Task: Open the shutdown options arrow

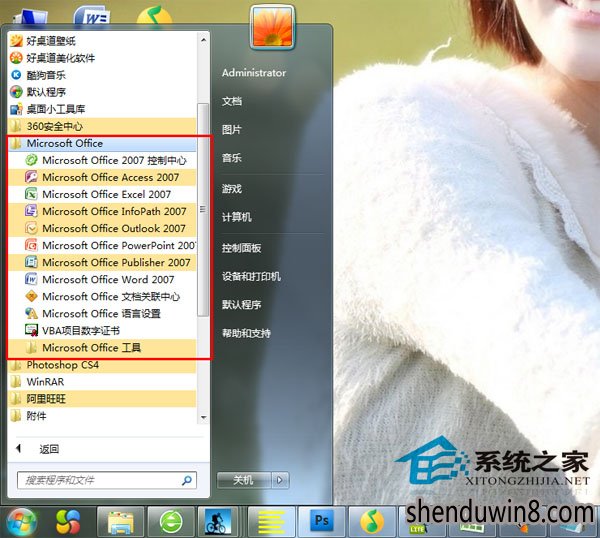Action: [x=280, y=480]
